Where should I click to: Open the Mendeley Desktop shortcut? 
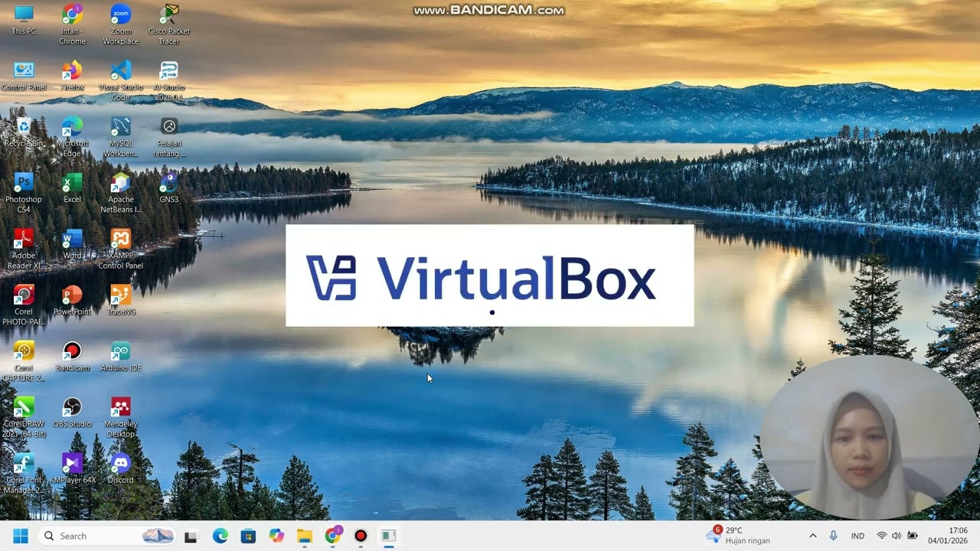pyautogui.click(x=121, y=417)
